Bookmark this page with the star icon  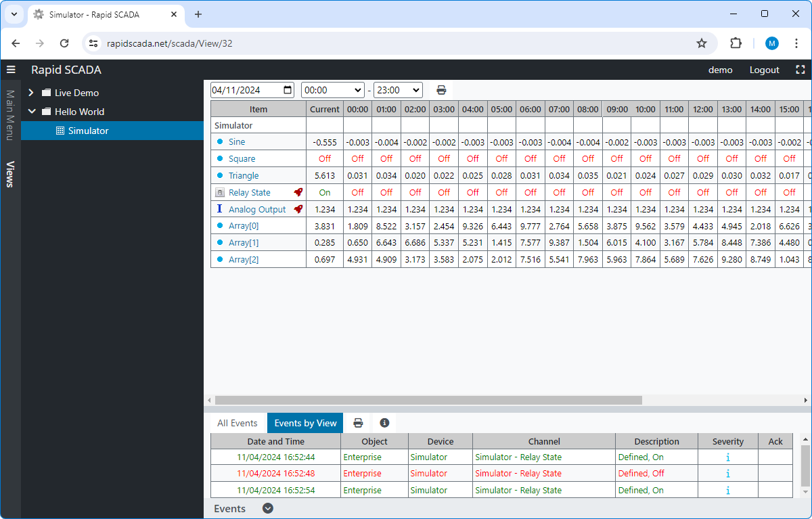click(x=702, y=43)
